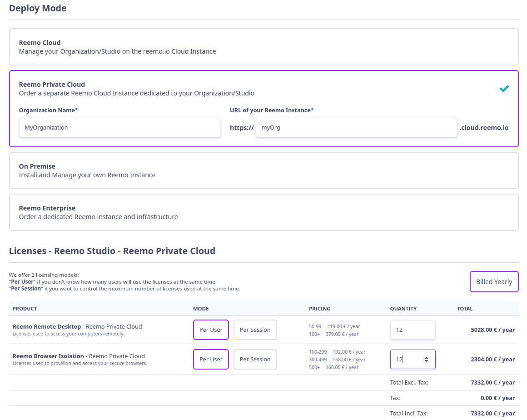Image resolution: width=527 pixels, height=420 pixels.
Task: Click the Deploy Mode heading
Action: pyautogui.click(x=38, y=8)
